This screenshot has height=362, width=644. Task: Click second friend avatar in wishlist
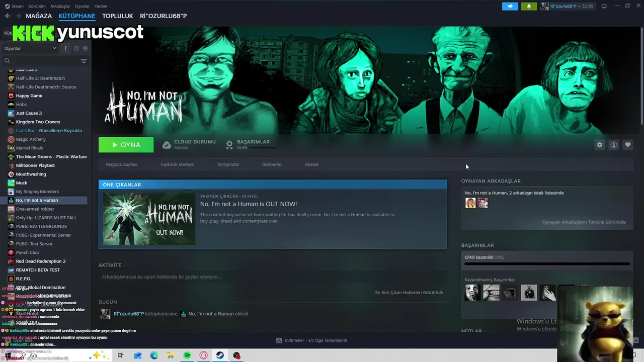pyautogui.click(x=482, y=203)
